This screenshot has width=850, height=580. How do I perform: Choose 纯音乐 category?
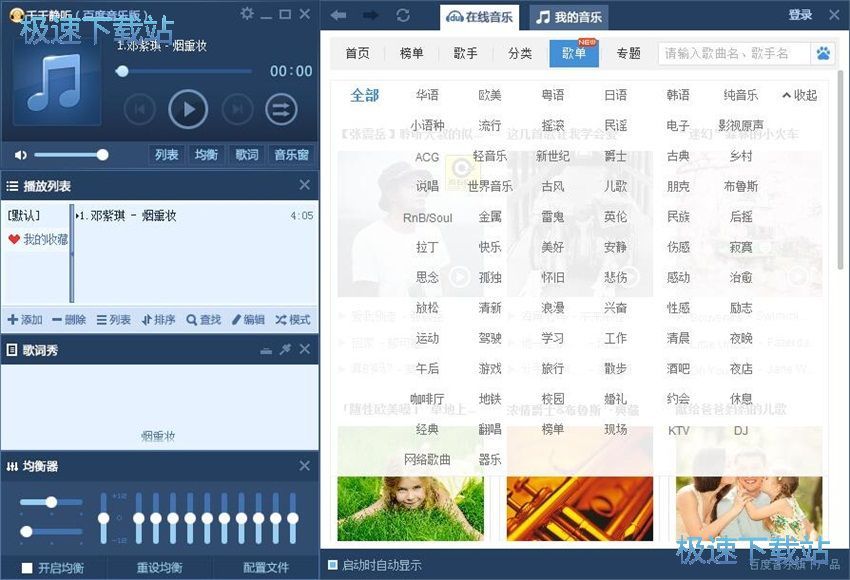coord(740,95)
